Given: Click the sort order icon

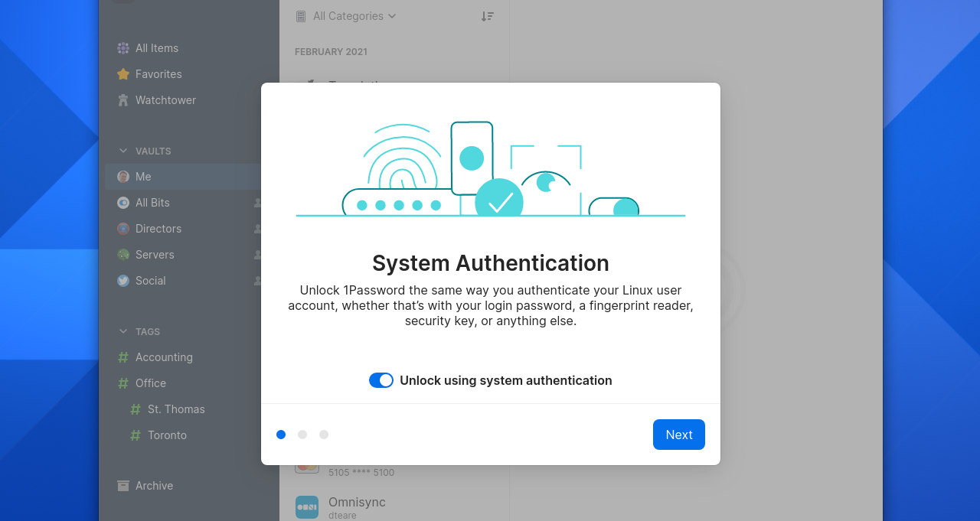Looking at the screenshot, I should click(488, 16).
